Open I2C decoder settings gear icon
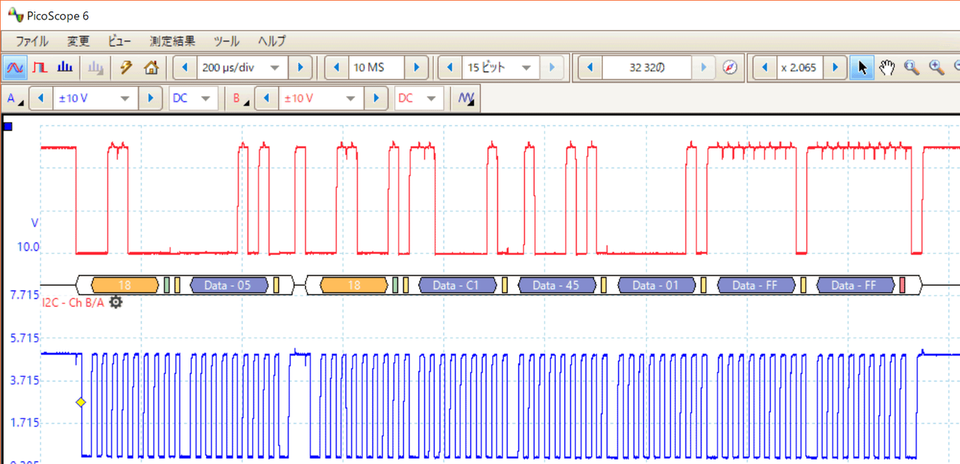The image size is (960, 464). [116, 302]
